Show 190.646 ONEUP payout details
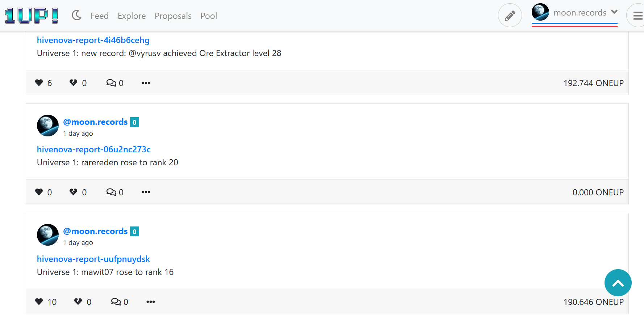 point(593,302)
